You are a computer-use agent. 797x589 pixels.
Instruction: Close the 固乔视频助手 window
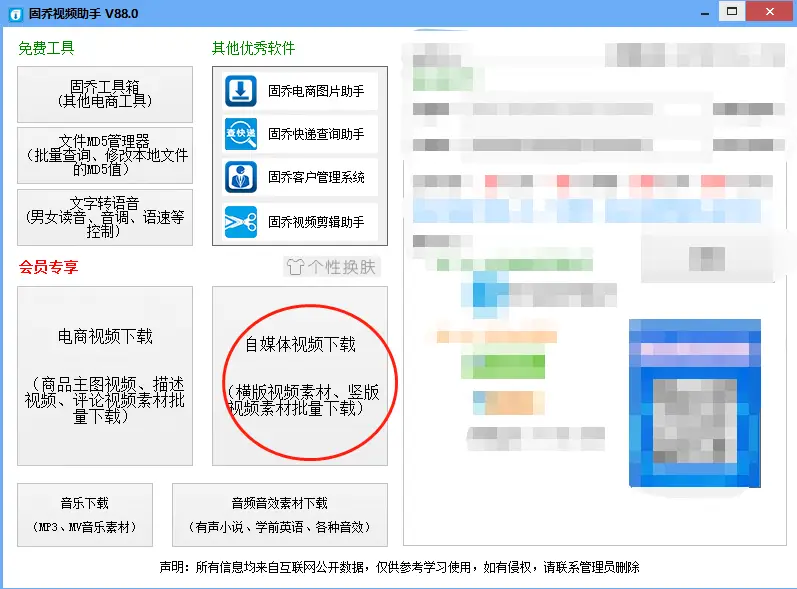pyautogui.click(x=770, y=11)
